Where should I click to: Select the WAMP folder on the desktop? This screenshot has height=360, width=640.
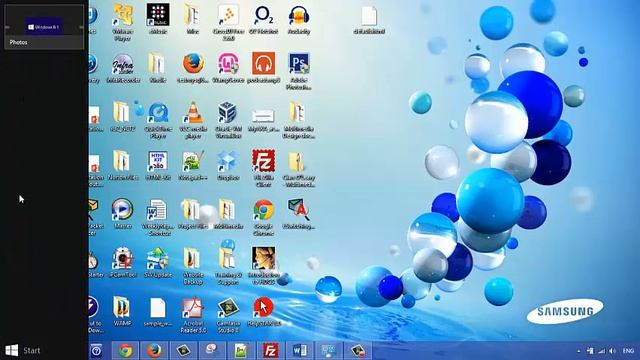point(122,311)
